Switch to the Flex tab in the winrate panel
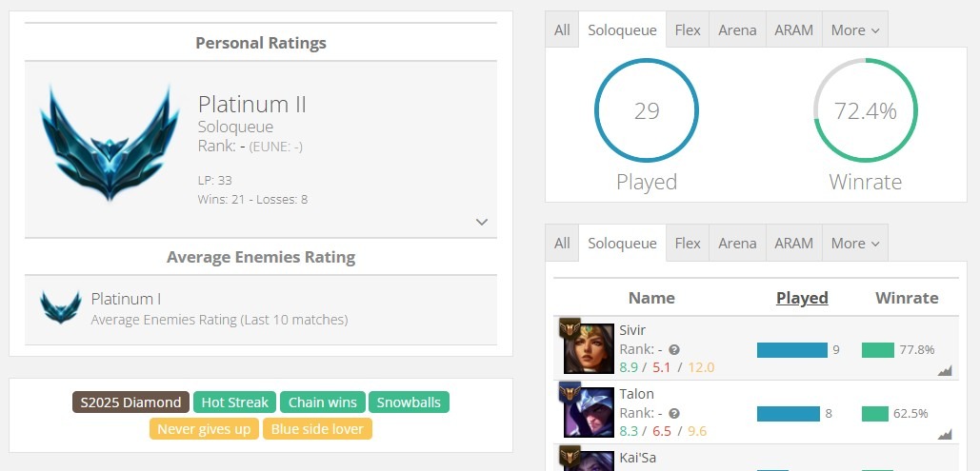Screen dimensions: 980x471 688,30
